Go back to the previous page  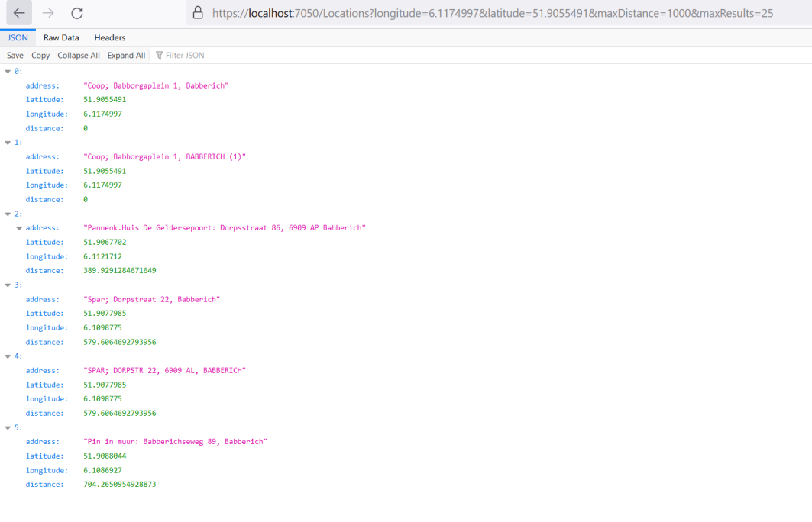[x=19, y=13]
